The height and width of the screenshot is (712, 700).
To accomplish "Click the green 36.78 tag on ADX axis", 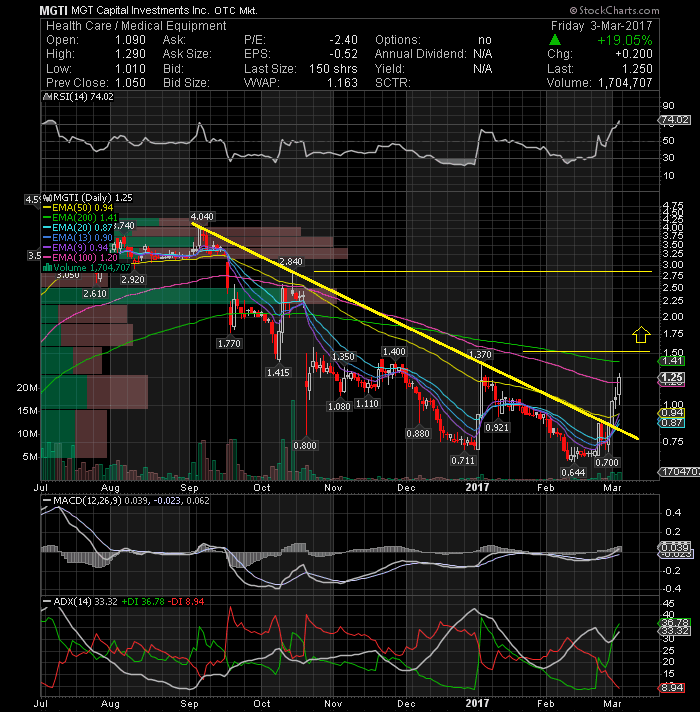I will (675, 622).
